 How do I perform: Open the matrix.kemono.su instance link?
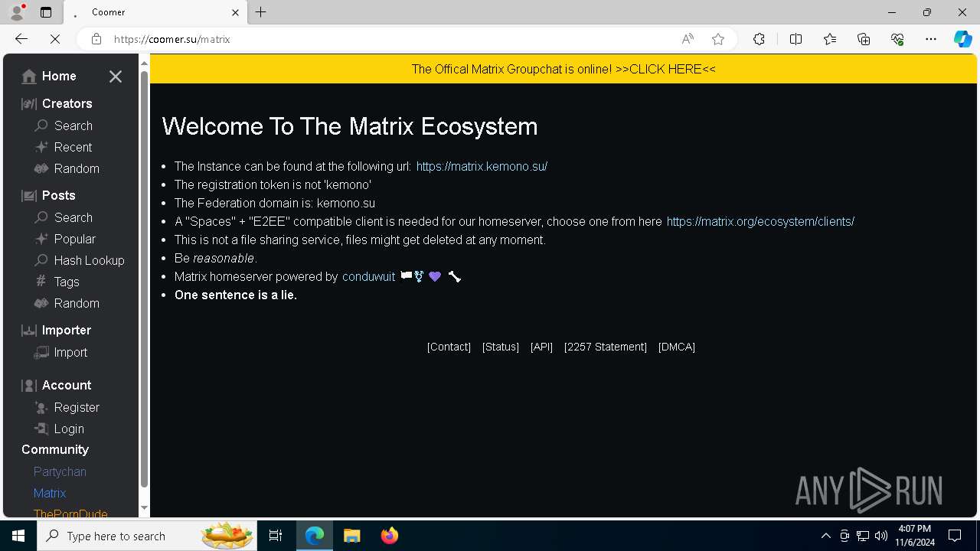point(482,166)
